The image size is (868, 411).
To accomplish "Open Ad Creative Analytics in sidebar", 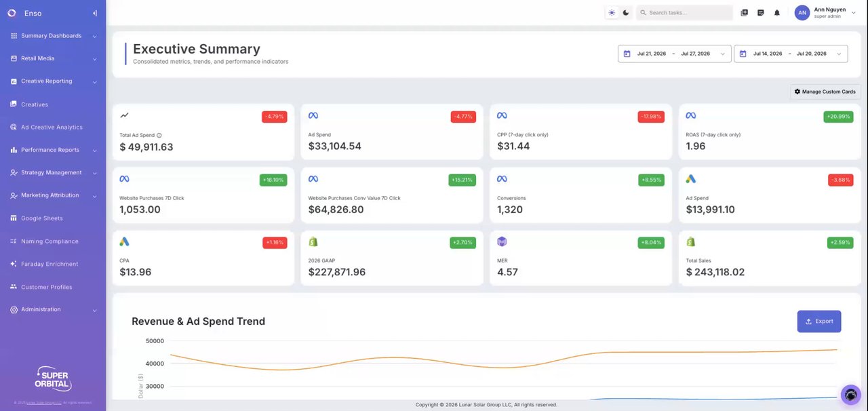I will (x=53, y=128).
